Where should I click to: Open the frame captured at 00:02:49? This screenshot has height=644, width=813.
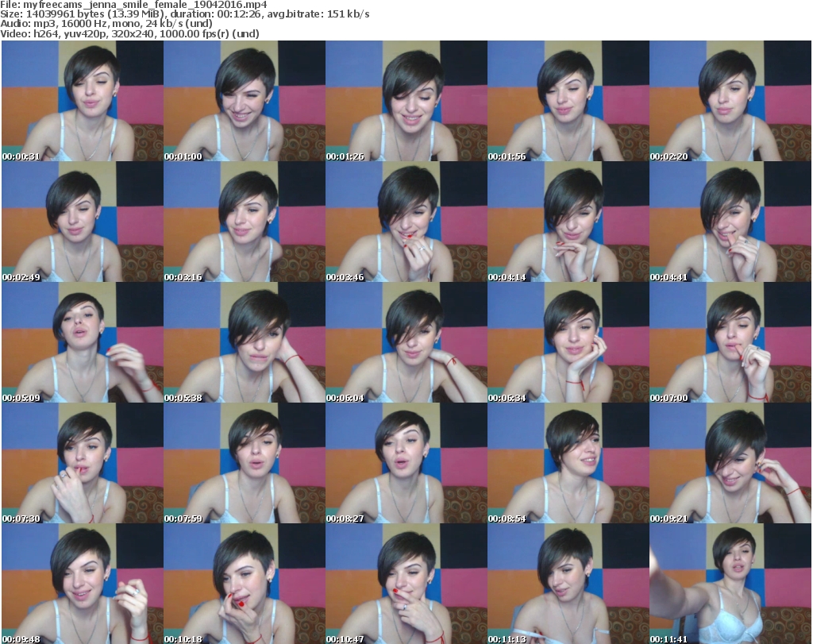point(83,222)
